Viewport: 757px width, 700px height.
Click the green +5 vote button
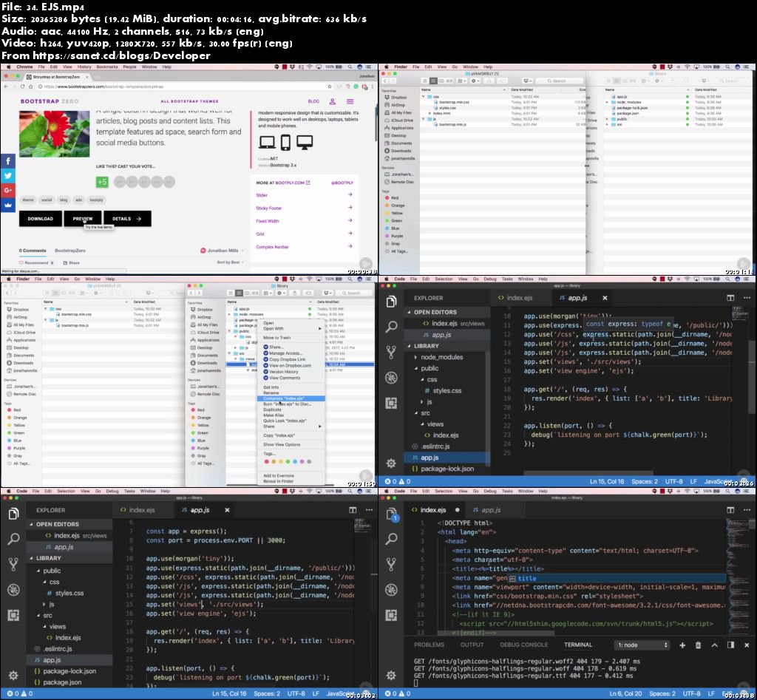(x=102, y=182)
